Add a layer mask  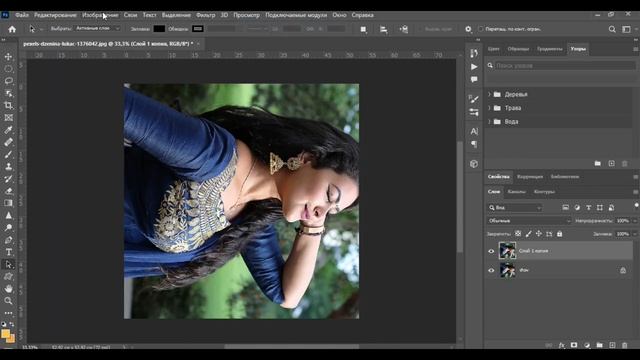pyautogui.click(x=574, y=345)
